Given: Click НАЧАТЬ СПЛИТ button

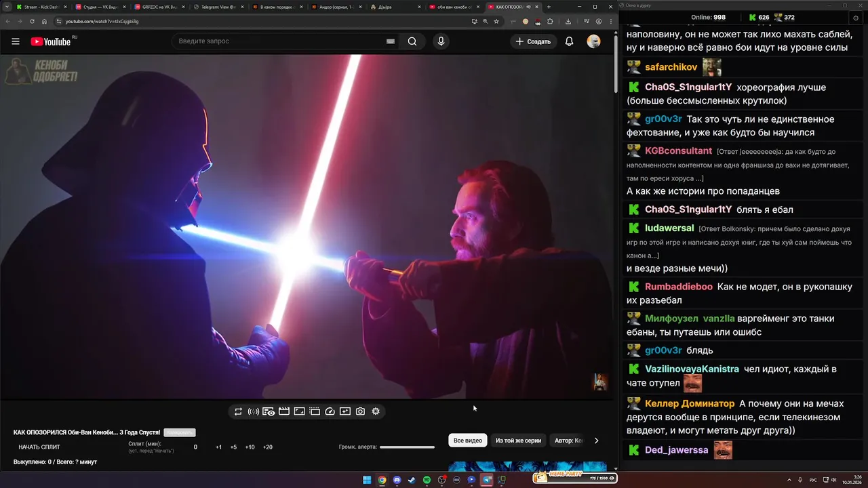Looking at the screenshot, I should click(x=39, y=447).
